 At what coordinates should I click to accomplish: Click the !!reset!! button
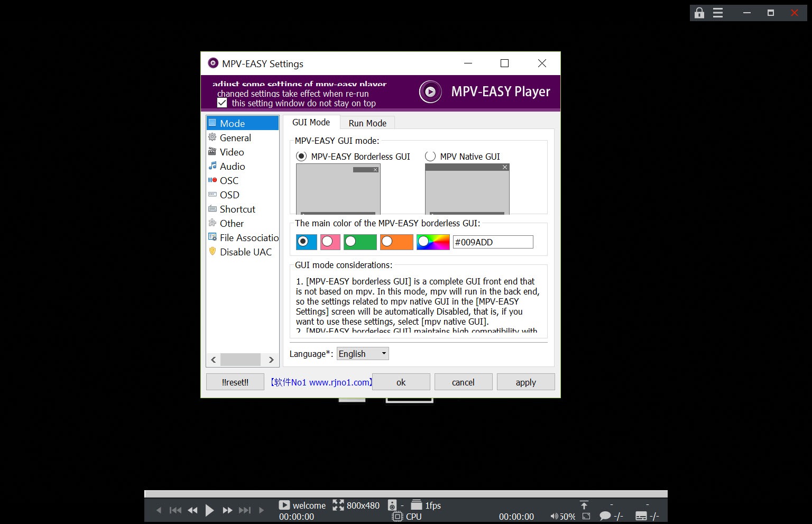pyautogui.click(x=235, y=382)
